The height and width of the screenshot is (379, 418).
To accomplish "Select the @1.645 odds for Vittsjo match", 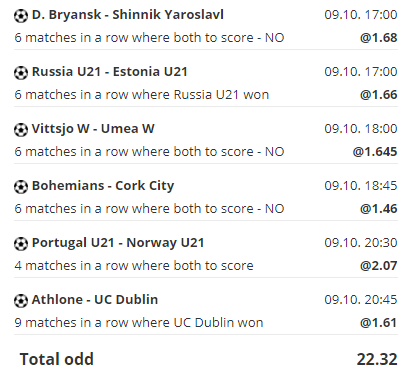I will [x=375, y=152].
